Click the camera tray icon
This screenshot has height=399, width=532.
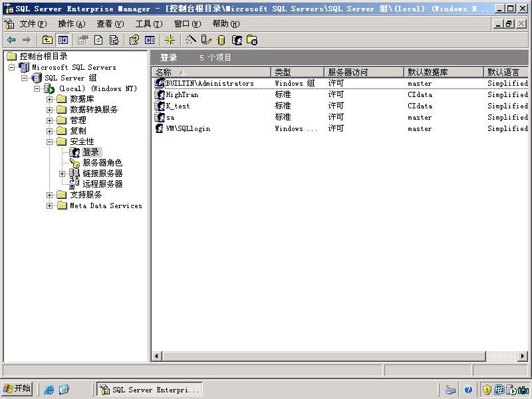(x=523, y=390)
